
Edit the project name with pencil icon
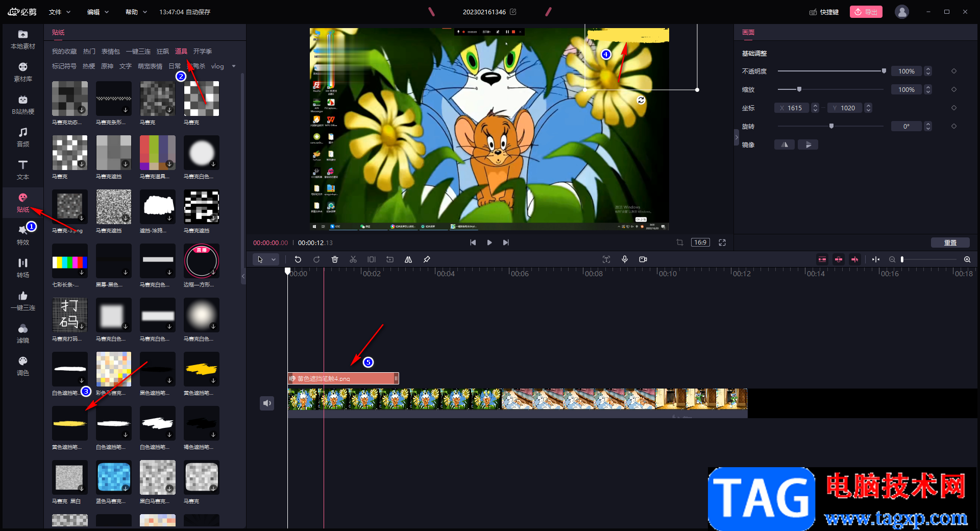513,12
